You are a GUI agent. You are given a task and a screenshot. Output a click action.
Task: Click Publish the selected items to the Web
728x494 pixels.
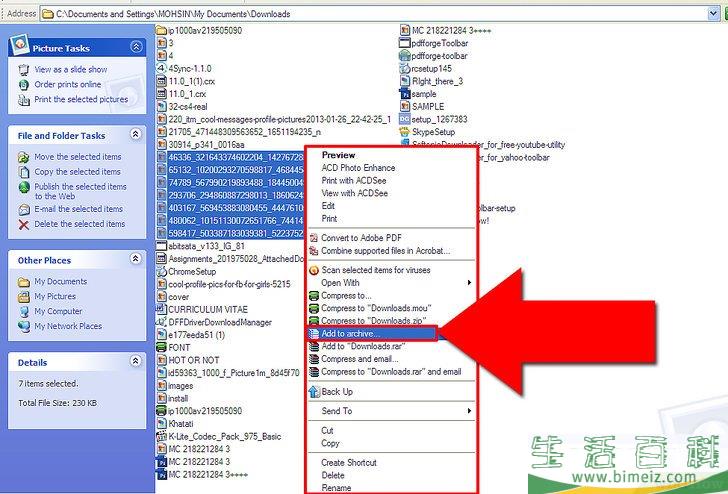(x=80, y=191)
